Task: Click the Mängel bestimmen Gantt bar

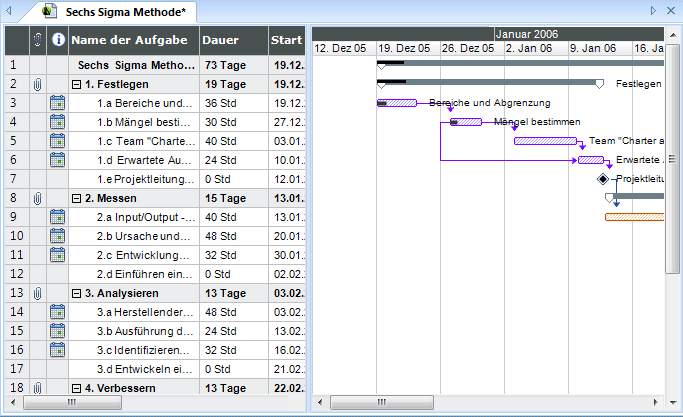Action: pos(466,122)
